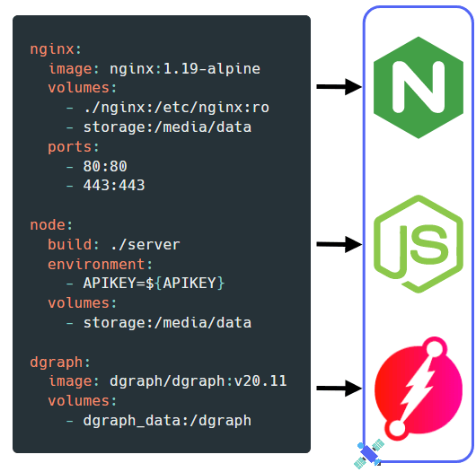Click the red Dgraph lightning logo

tap(419, 389)
